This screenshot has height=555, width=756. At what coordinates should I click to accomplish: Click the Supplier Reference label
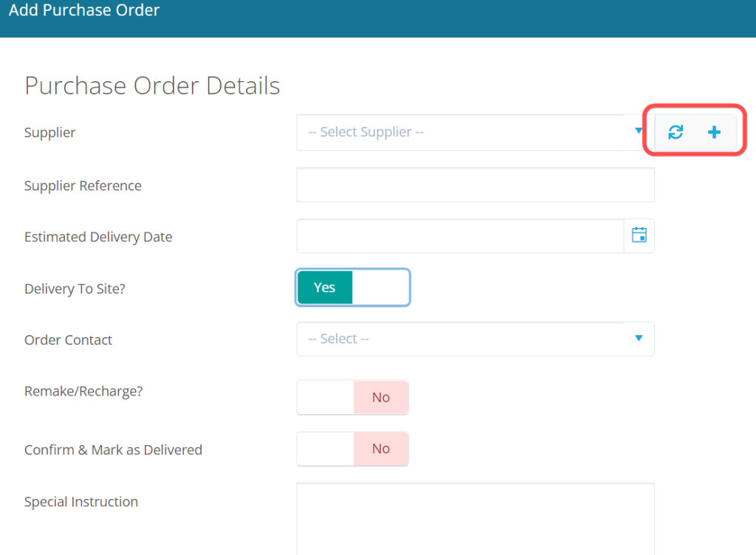(83, 186)
